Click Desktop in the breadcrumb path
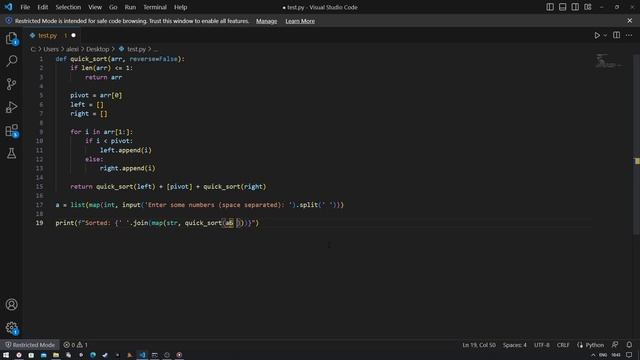 [x=98, y=49]
